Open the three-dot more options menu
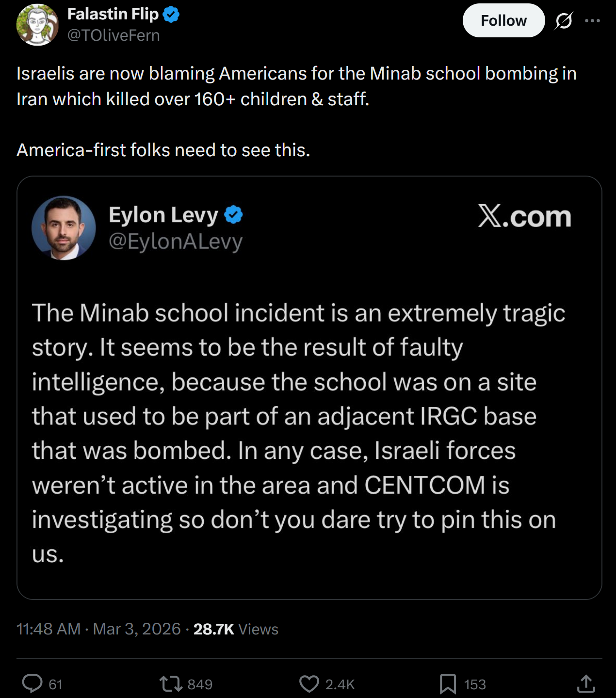The width and height of the screenshot is (616, 698). [592, 21]
